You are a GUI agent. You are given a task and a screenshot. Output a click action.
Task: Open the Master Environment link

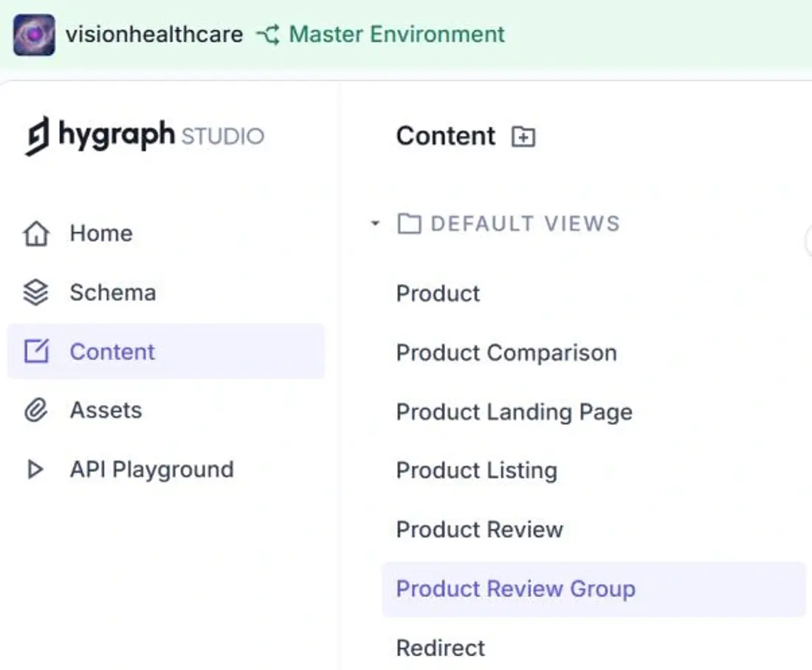[396, 35]
